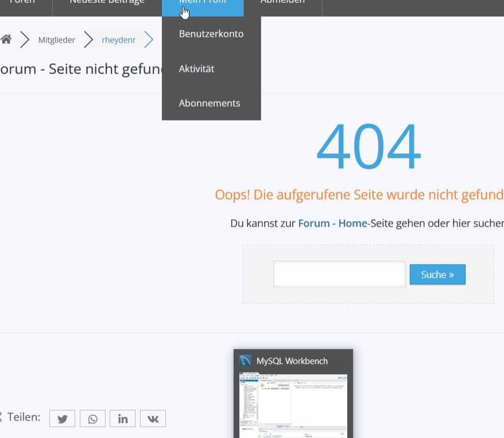
Task: Share page via LinkedIn icon
Action: point(122,418)
